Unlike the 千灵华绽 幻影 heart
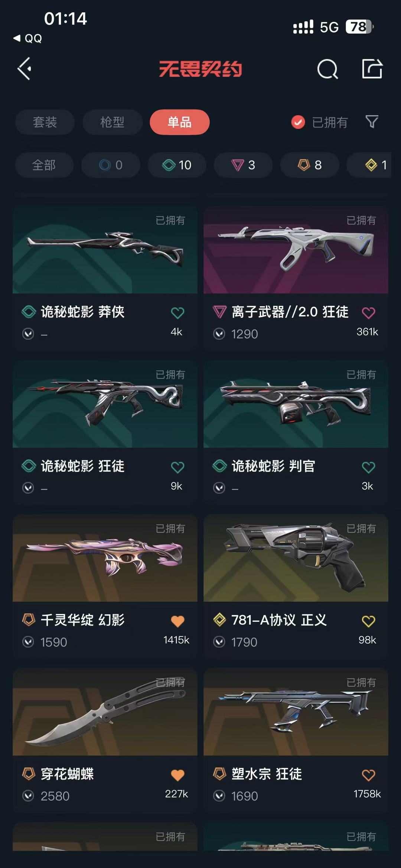The width and height of the screenshot is (401, 868). [177, 621]
